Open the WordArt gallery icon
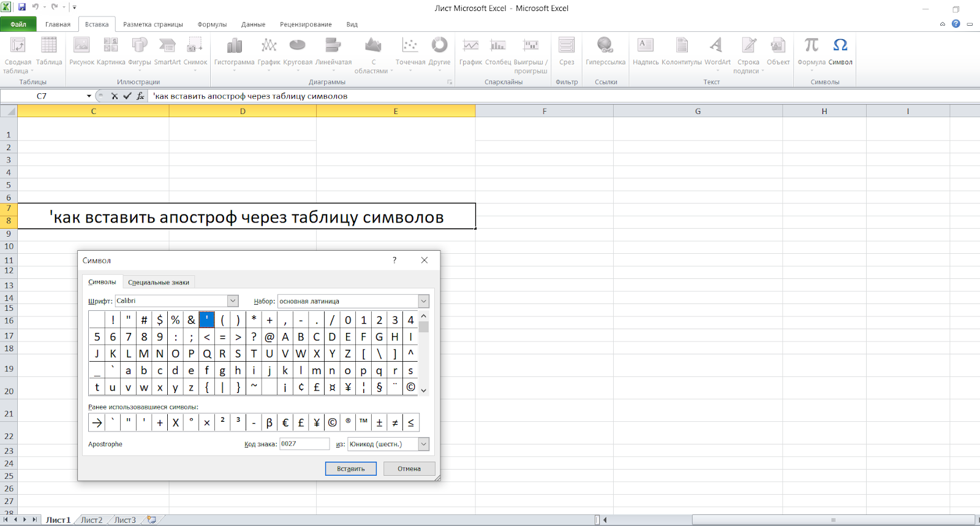This screenshot has width=980, height=526. click(x=717, y=46)
